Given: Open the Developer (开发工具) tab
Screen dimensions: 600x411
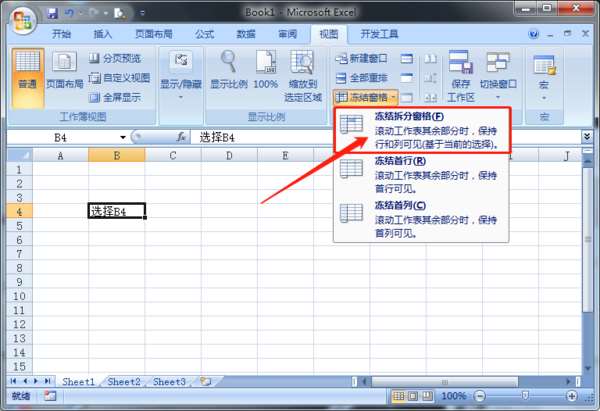Looking at the screenshot, I should [x=379, y=34].
